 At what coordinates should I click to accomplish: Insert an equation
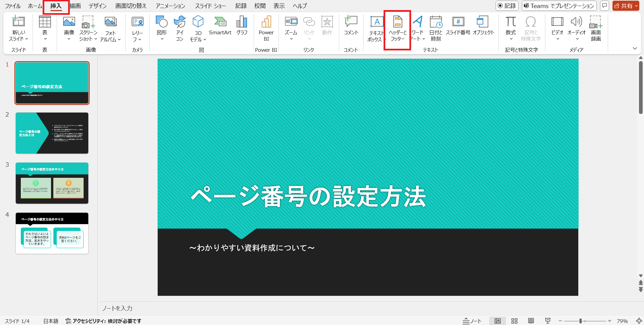click(510, 27)
